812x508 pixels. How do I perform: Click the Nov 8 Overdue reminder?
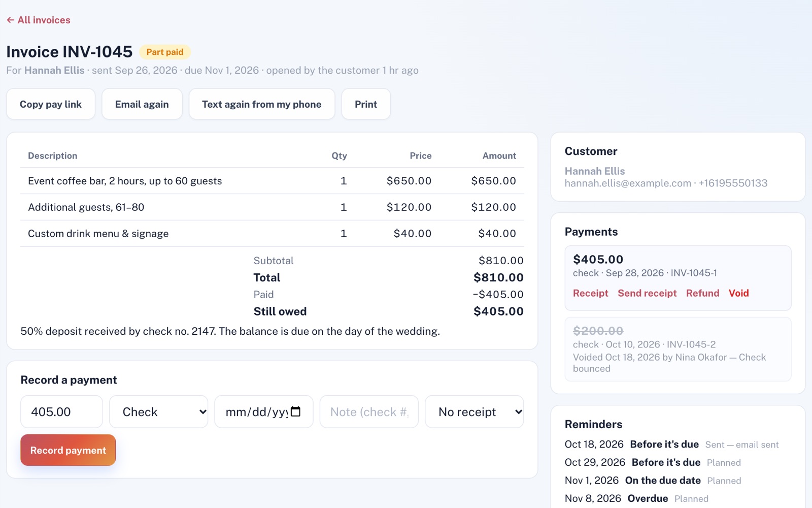[x=637, y=498]
